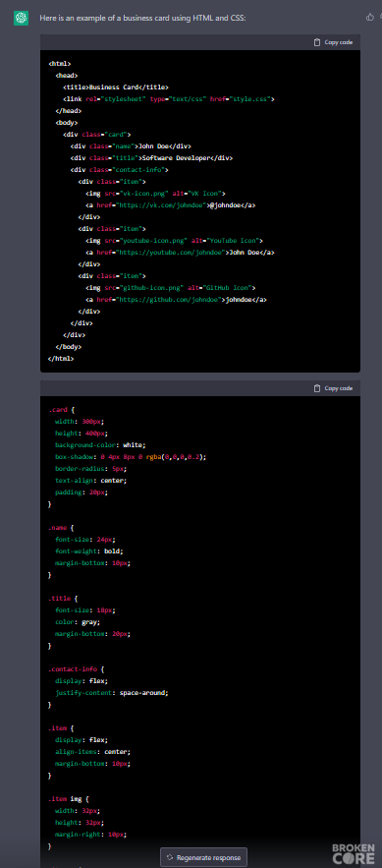Click the justify-content: space-around line
The height and width of the screenshot is (868, 382).
112,692
